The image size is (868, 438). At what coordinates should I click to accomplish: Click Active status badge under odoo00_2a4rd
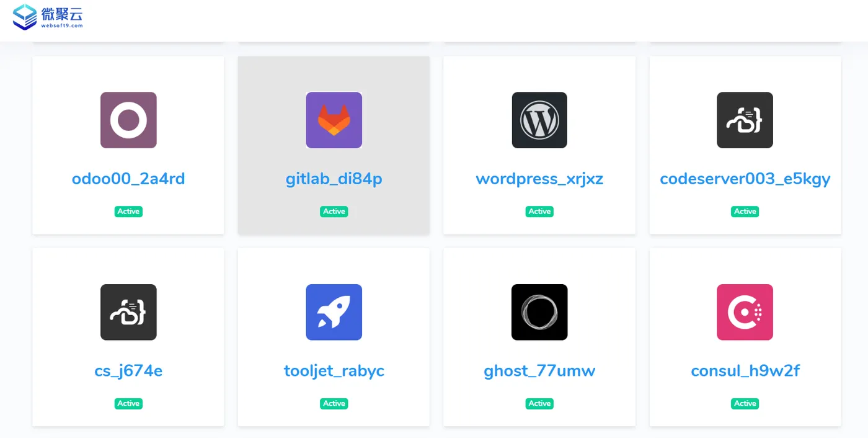click(x=128, y=212)
